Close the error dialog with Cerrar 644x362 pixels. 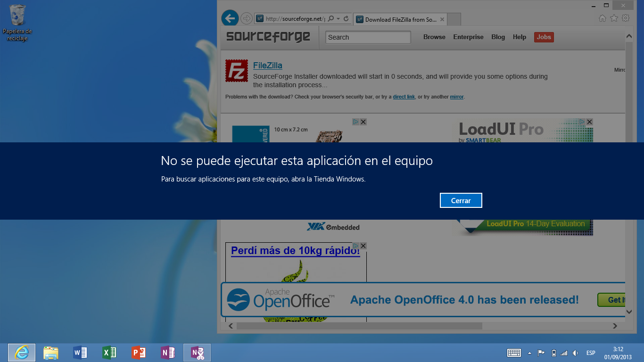tap(461, 200)
